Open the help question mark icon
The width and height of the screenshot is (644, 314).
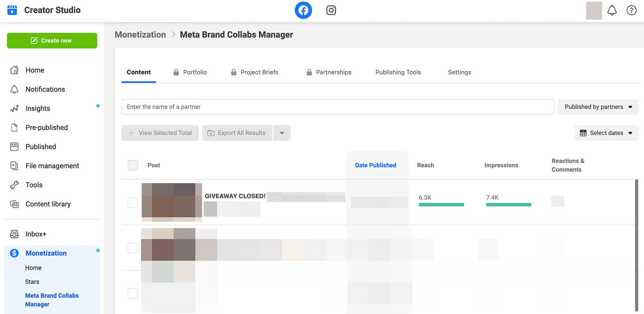(x=632, y=10)
